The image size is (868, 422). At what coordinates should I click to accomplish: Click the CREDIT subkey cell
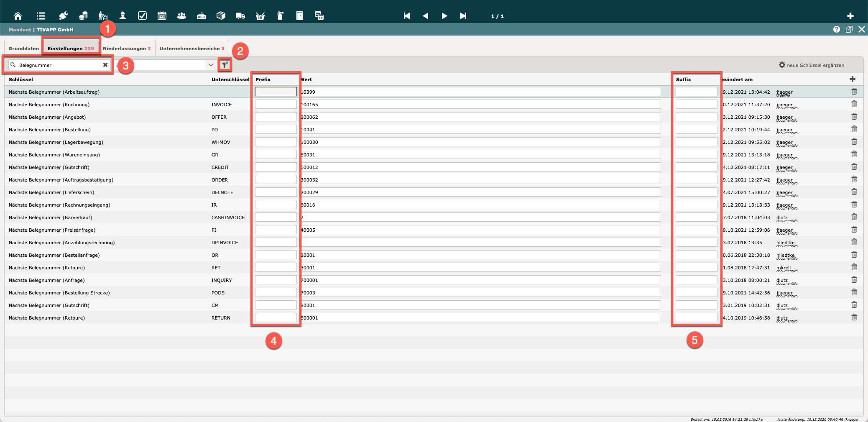pyautogui.click(x=220, y=167)
